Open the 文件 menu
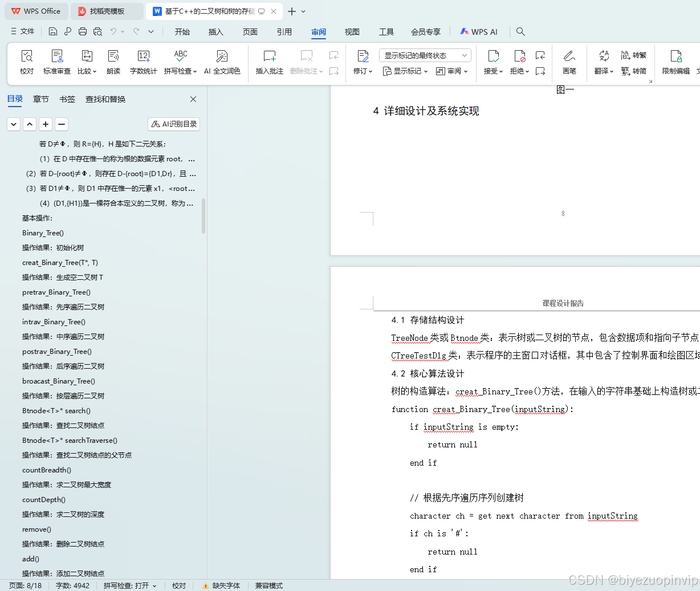This screenshot has height=591, width=700. 23,31
